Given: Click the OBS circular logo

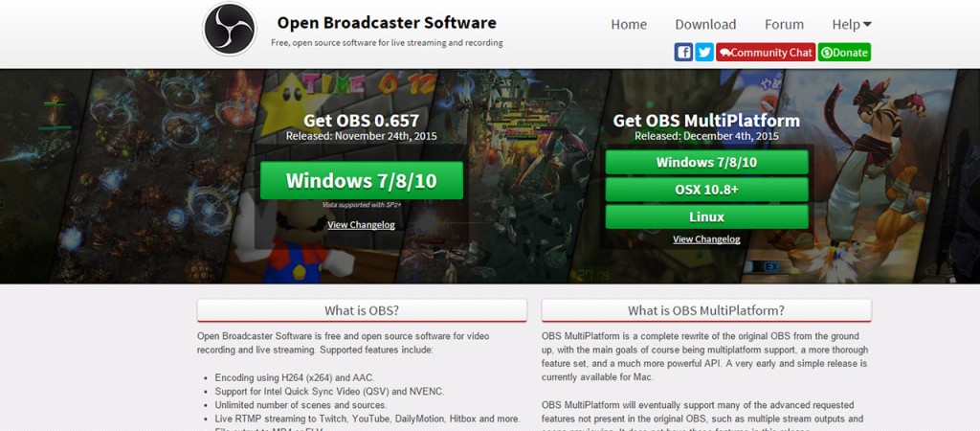Looking at the screenshot, I should pyautogui.click(x=230, y=30).
